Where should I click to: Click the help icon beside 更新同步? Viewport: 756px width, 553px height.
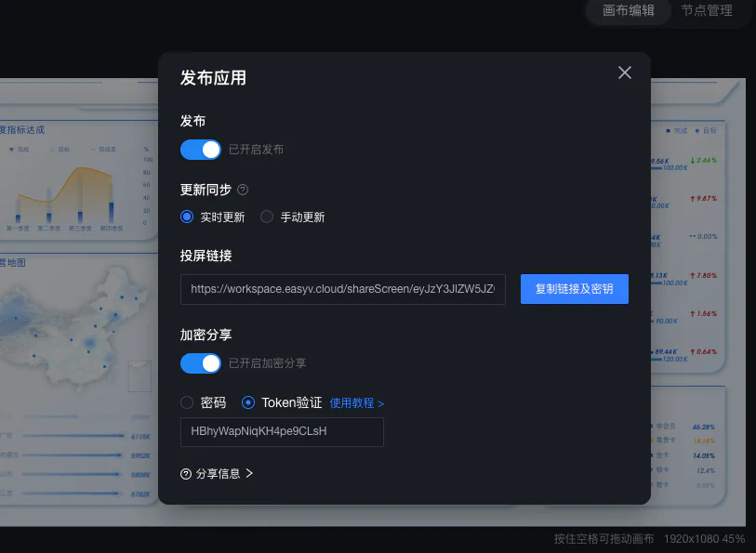(x=243, y=190)
